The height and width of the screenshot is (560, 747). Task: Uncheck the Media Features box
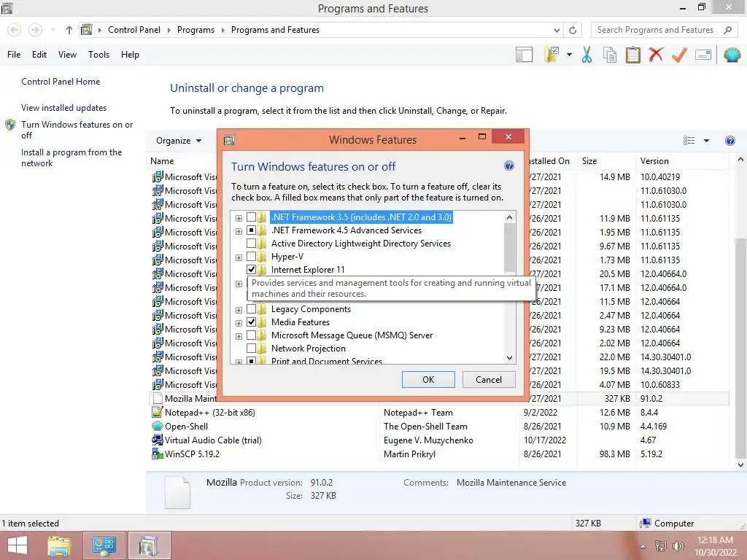coord(251,322)
